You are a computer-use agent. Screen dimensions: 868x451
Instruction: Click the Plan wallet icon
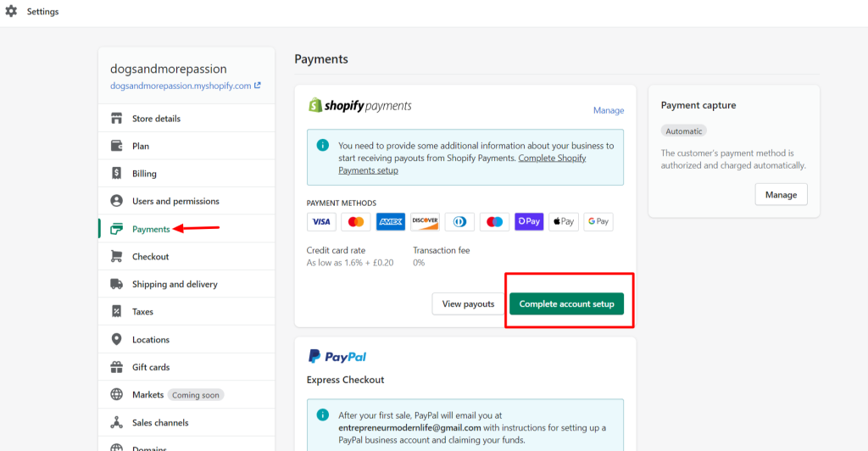116,146
